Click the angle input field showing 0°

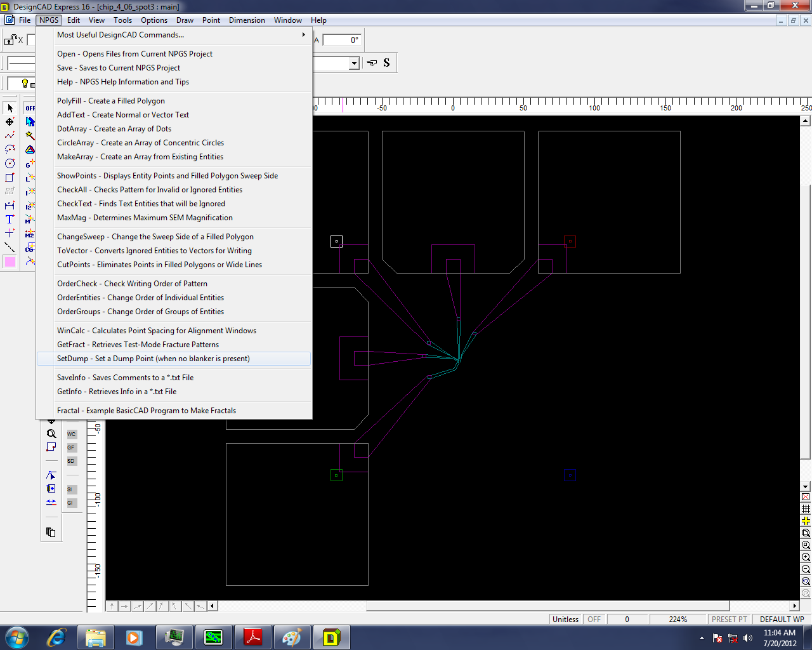pos(341,40)
